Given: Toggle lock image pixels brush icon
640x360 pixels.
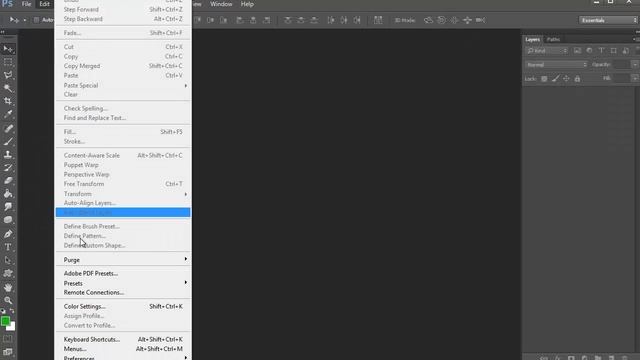Looking at the screenshot, I should [x=555, y=79].
